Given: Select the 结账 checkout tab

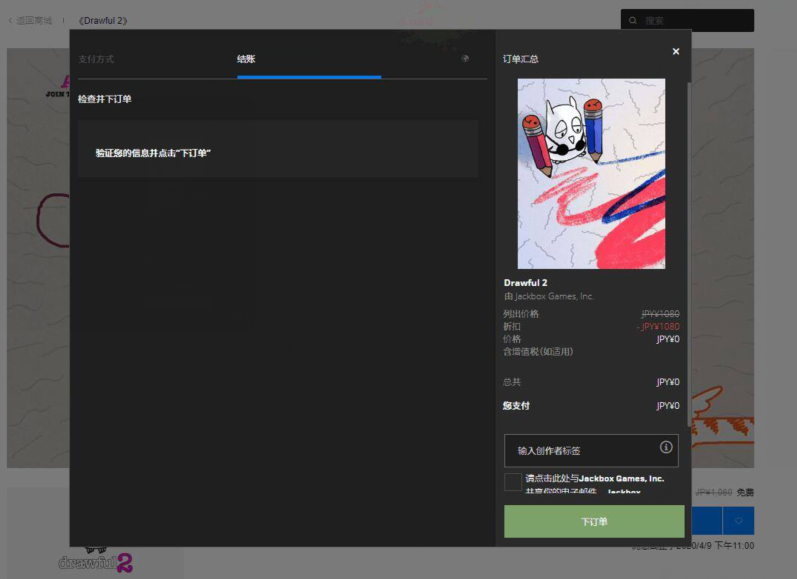Looking at the screenshot, I should pos(246,59).
